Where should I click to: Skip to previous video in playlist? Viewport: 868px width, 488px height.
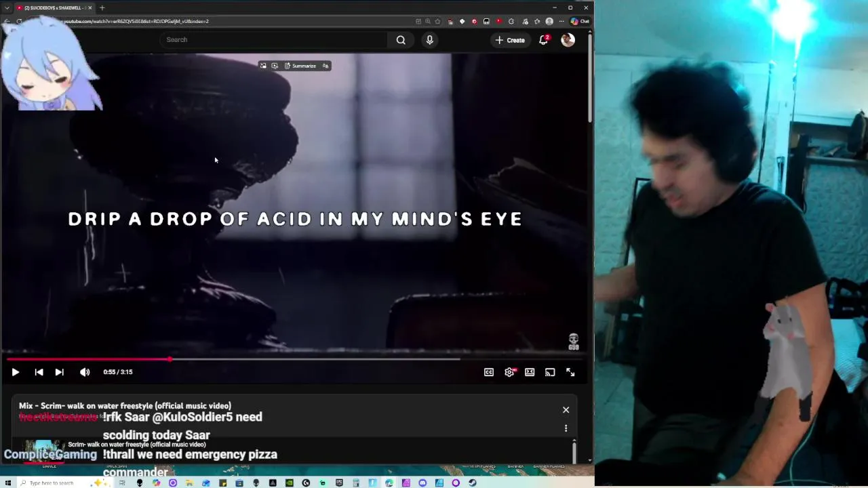[39, 372]
